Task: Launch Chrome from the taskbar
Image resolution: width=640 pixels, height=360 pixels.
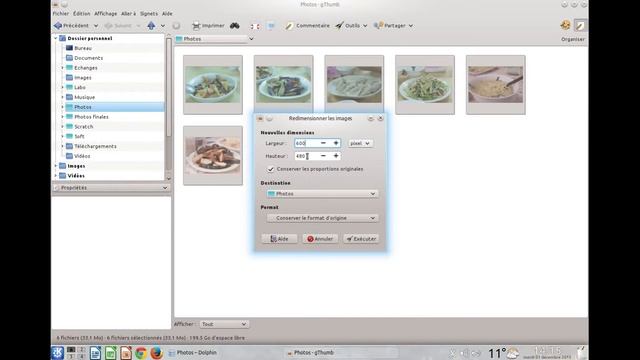Action: click(x=141, y=353)
